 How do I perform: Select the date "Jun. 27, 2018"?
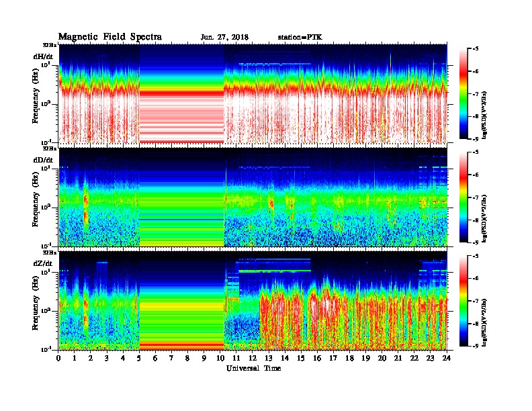tap(224, 38)
